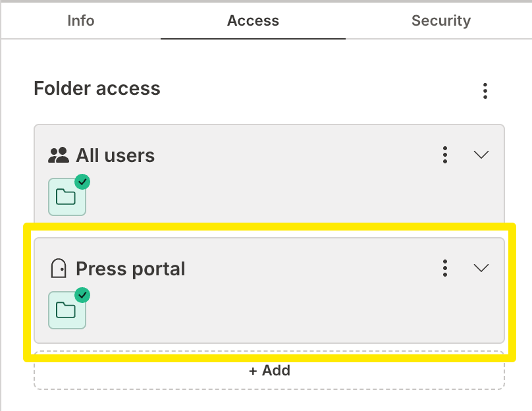The width and height of the screenshot is (532, 411).
Task: Switch to the Info tab
Action: [80, 20]
